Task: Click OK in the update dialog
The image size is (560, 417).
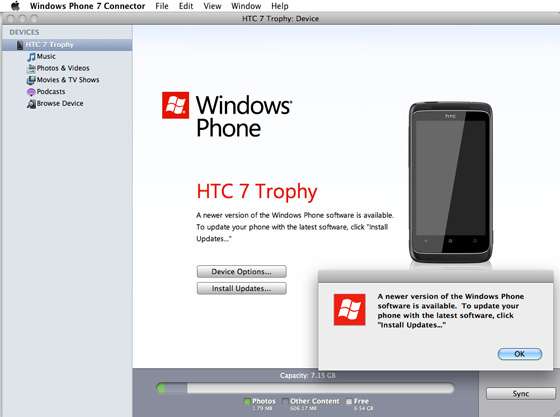Action: pos(520,354)
